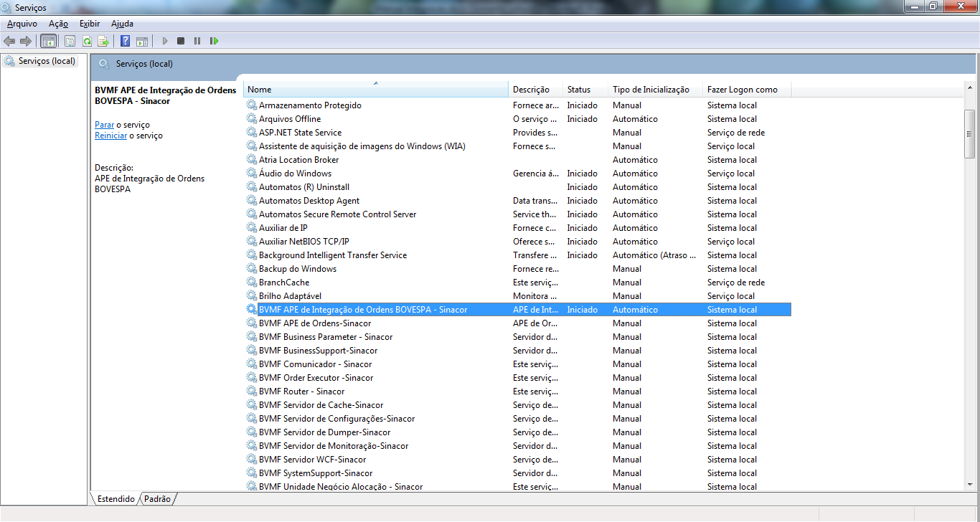The width and height of the screenshot is (980, 522).
Task: Open the Properties toolbar icon
Action: click(70, 41)
